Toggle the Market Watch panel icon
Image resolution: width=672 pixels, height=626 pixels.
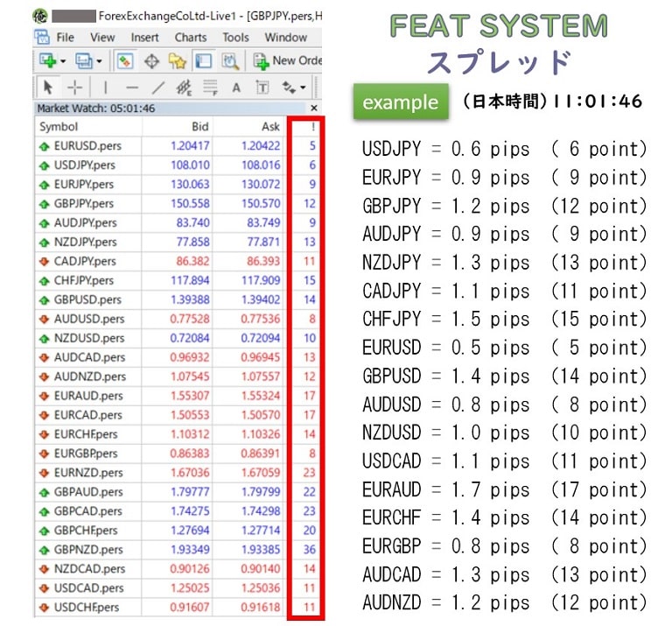pos(125,61)
